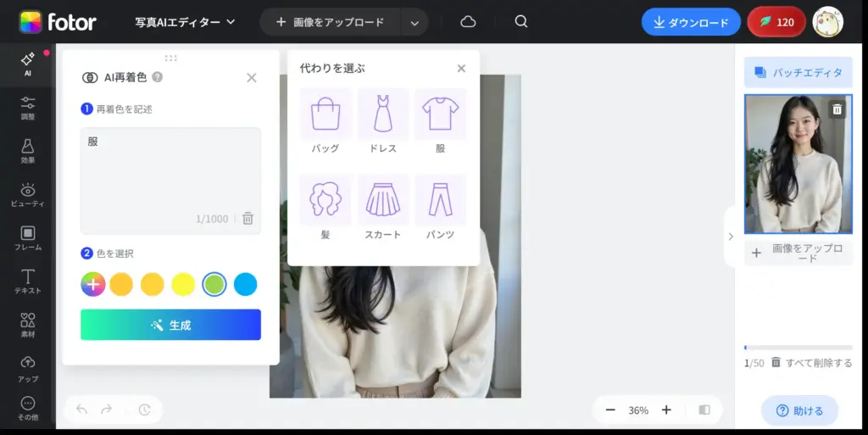Zoom in with the plus button

pyautogui.click(x=666, y=410)
